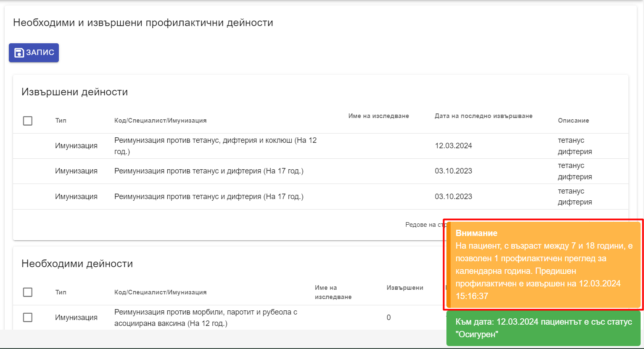
Task: Click the Внимание warning notification
Action: coord(543,265)
